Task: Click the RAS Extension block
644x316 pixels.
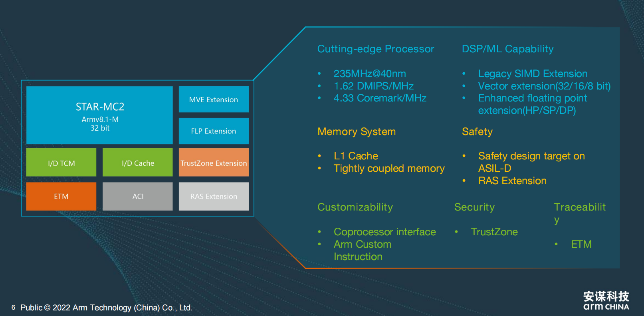Action: point(214,196)
